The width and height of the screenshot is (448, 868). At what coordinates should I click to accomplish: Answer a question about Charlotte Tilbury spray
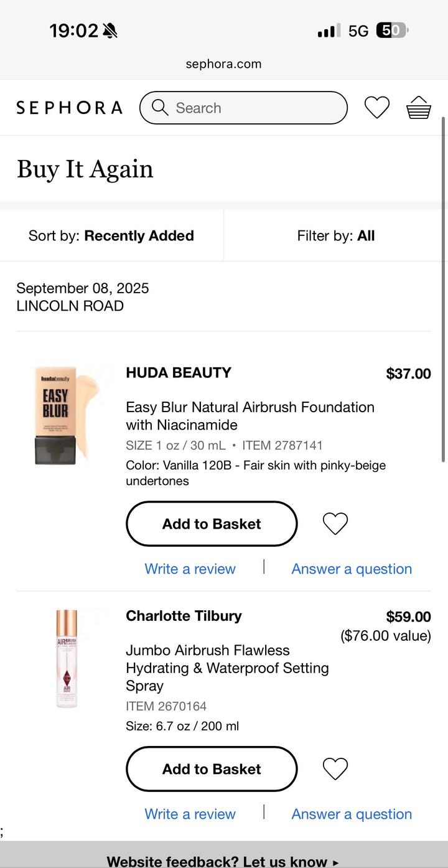[x=352, y=814]
